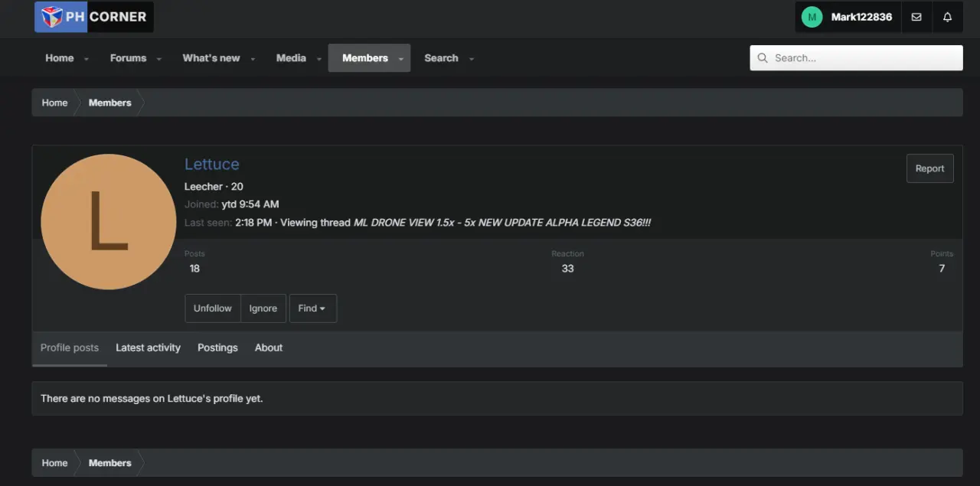This screenshot has height=486, width=980.
Task: Click the Leecher · 20 title text
Action: (214, 187)
